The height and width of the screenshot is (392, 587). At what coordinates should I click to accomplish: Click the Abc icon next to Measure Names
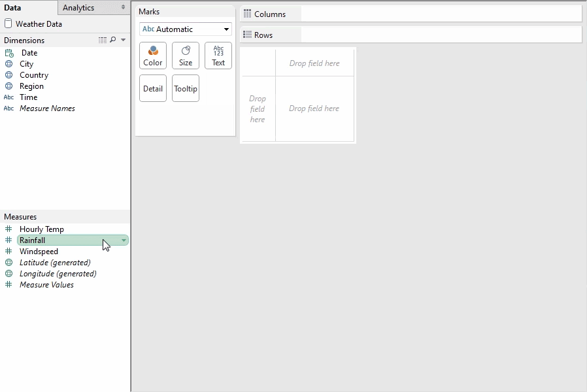[9, 108]
